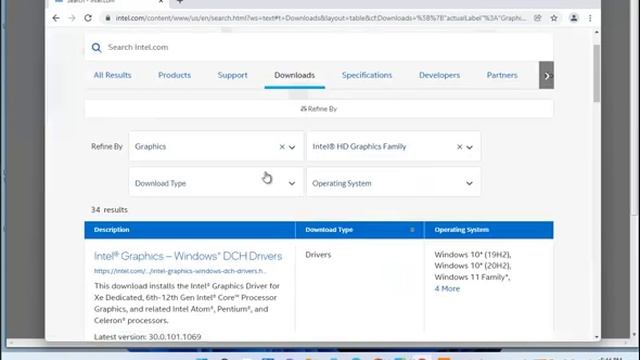
Task: Click the 'Windows 11 Family*' text
Action: (472, 277)
